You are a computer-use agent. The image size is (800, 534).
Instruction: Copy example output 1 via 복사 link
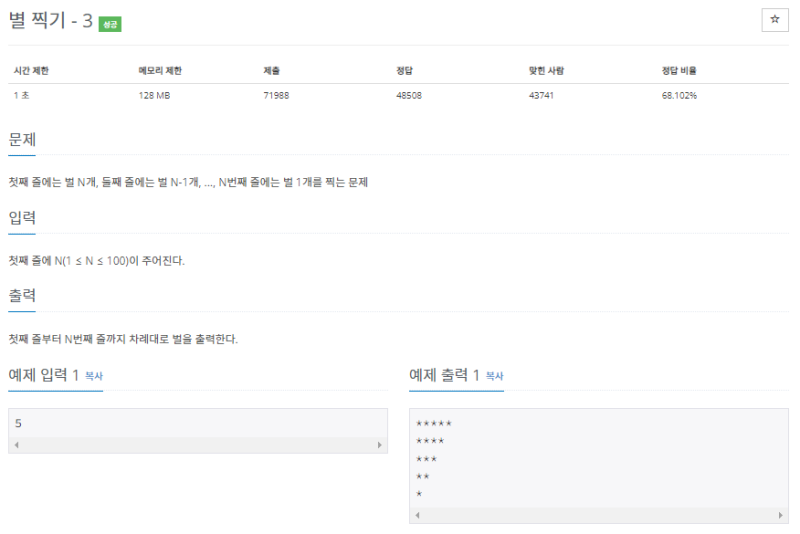tap(494, 376)
